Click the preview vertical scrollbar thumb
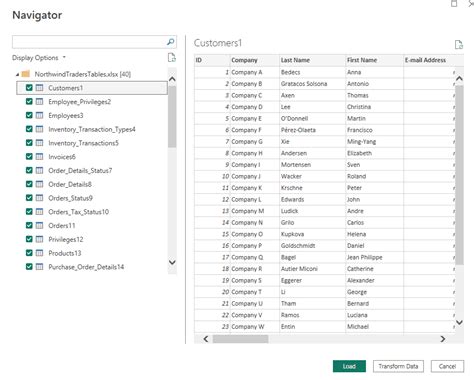Image resolution: width=474 pixels, height=380 pixels. pyautogui.click(x=459, y=175)
